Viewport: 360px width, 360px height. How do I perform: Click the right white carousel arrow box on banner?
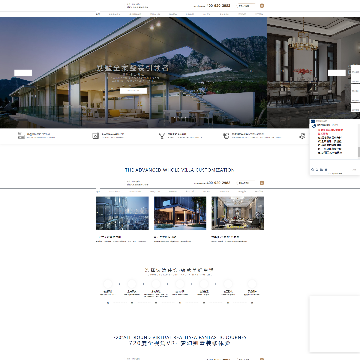point(337,73)
